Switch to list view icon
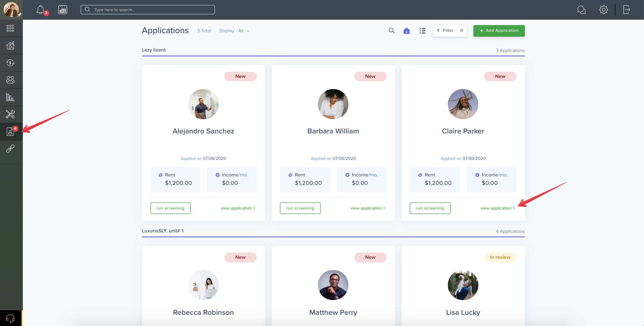Image resolution: width=644 pixels, height=326 pixels. [422, 30]
